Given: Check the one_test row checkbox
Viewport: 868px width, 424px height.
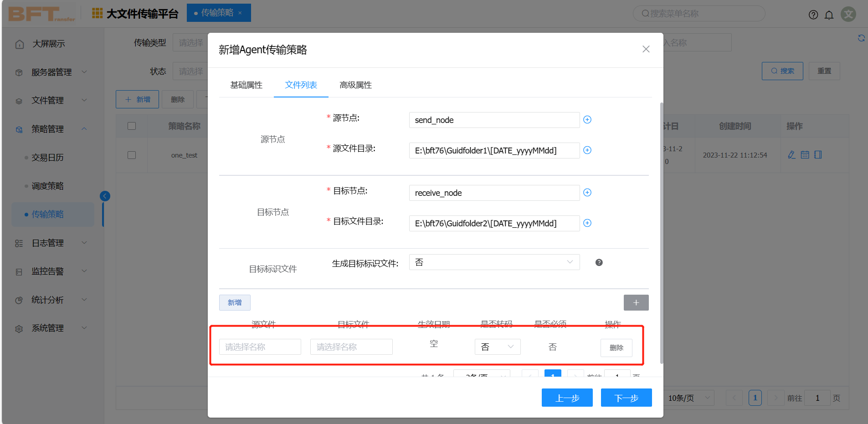Looking at the screenshot, I should pyautogui.click(x=132, y=155).
